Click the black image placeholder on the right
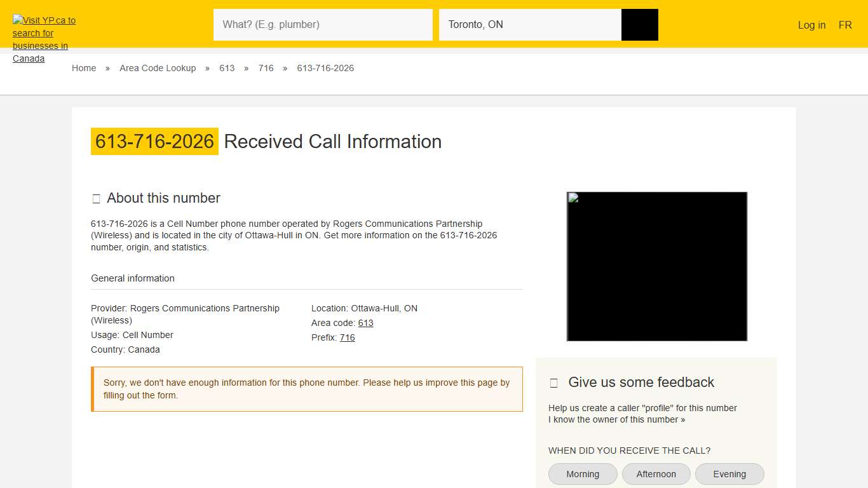Screen dimensions: 868x488 click(656, 266)
